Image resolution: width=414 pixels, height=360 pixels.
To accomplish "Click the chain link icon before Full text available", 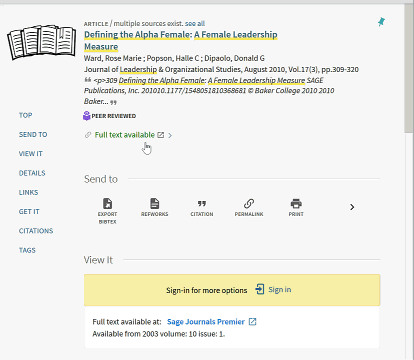I will click(88, 135).
